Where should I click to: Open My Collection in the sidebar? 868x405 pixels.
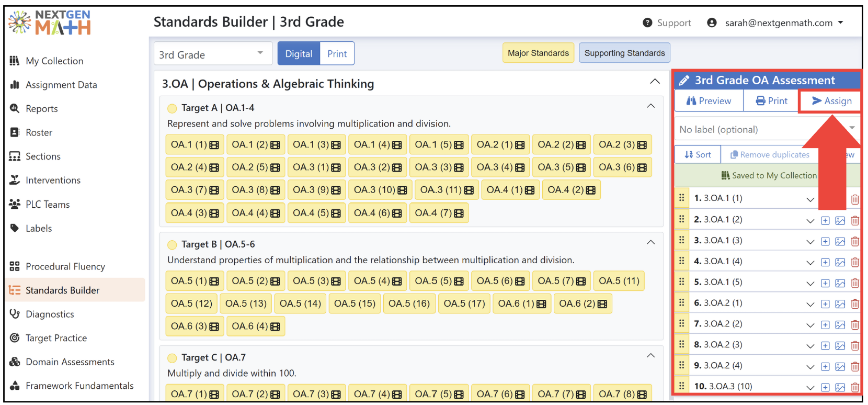54,61
